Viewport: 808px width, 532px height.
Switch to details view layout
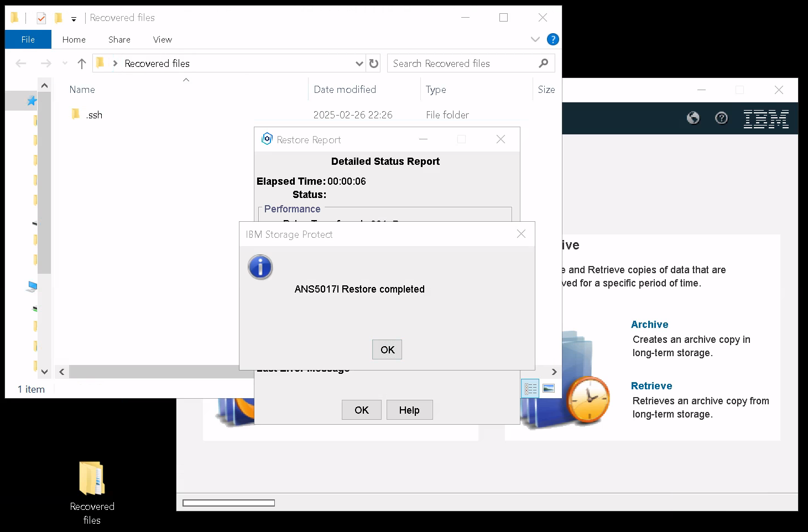click(530, 389)
